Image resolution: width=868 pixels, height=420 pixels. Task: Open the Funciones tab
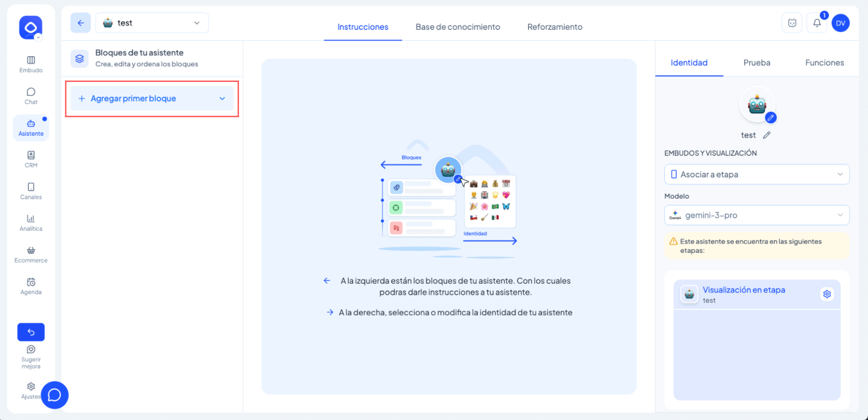(x=824, y=63)
